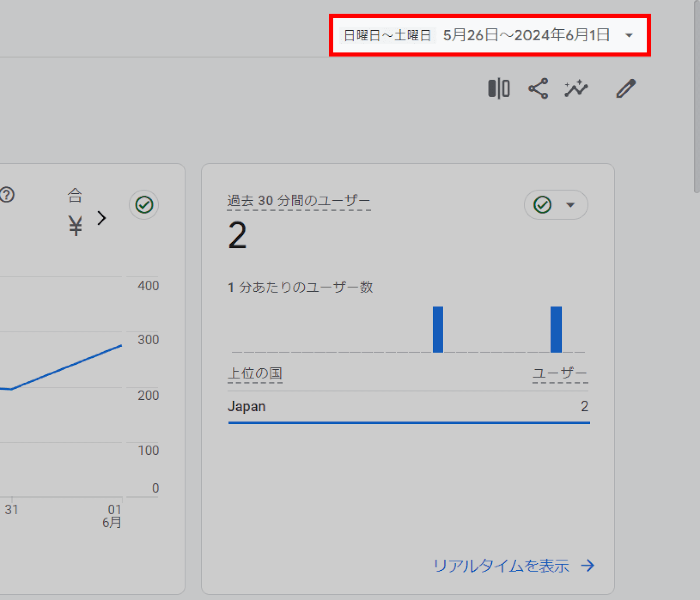Click the 上位の国 column header
This screenshot has width=700, height=600.
pyautogui.click(x=255, y=374)
